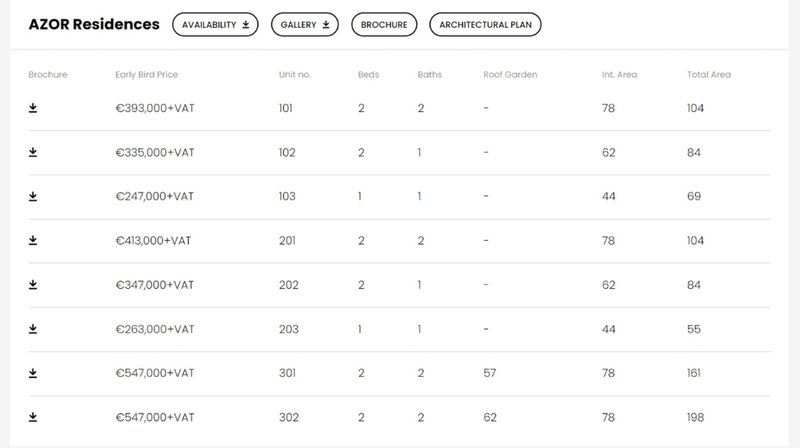The image size is (800, 448).
Task: Download brochure for unit 301
Action: [33, 374]
